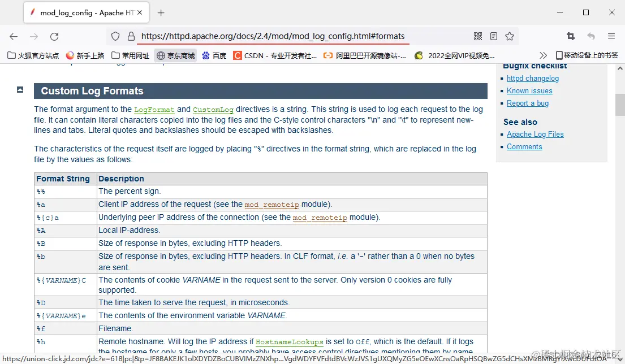This screenshot has width=625, height=364.
Task: Select the '%{VARNAME}C' format string cell
Action: [66, 284]
